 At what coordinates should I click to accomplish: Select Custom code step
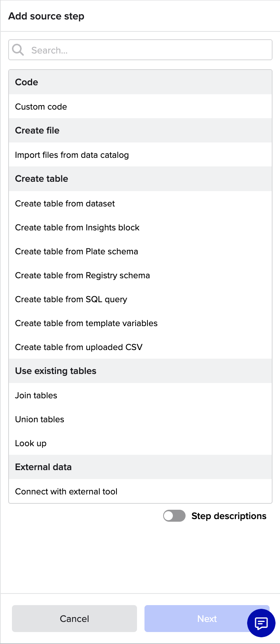tap(140, 107)
